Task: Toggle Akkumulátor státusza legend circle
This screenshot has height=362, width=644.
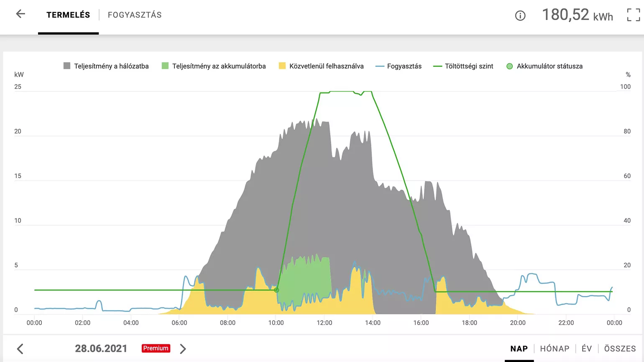Action: pos(509,66)
